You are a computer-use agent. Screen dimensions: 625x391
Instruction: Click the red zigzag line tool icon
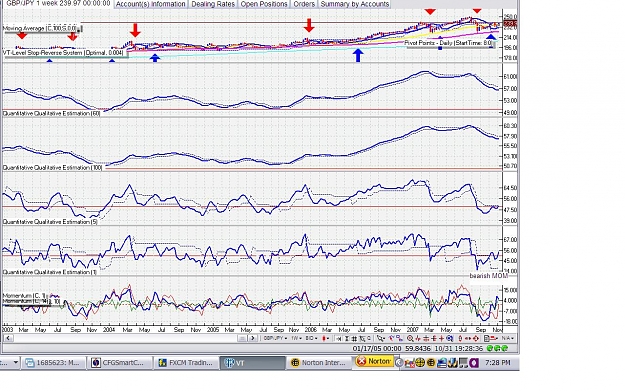[418, 338]
